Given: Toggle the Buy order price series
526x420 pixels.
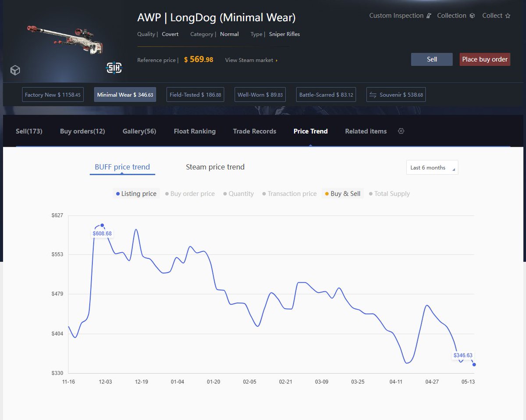Looking at the screenshot, I should [x=190, y=194].
